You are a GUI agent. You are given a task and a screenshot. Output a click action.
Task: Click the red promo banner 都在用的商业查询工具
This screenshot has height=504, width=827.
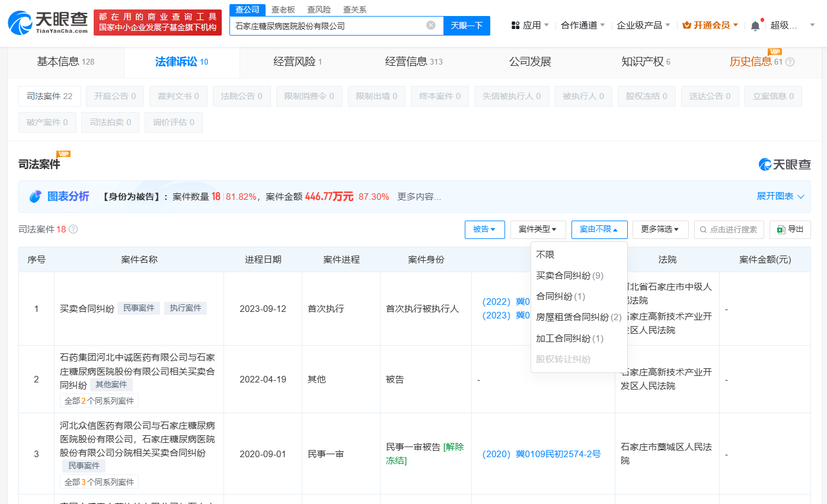coord(158,22)
